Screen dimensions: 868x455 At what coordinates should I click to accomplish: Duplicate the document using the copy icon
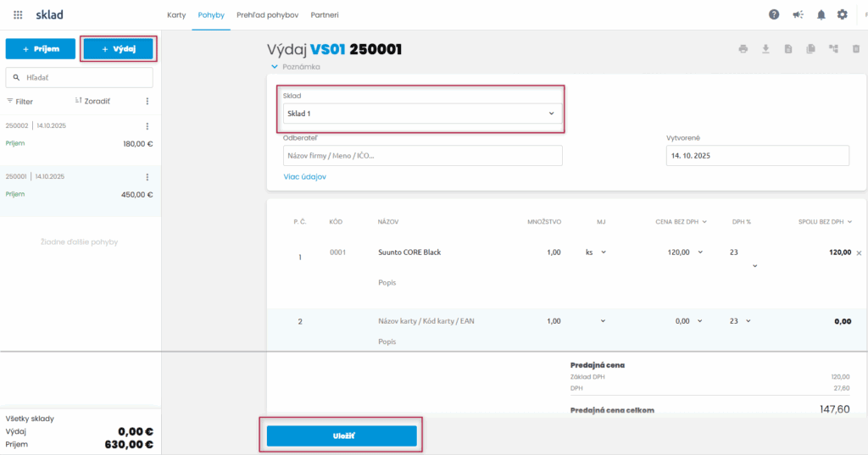(811, 49)
